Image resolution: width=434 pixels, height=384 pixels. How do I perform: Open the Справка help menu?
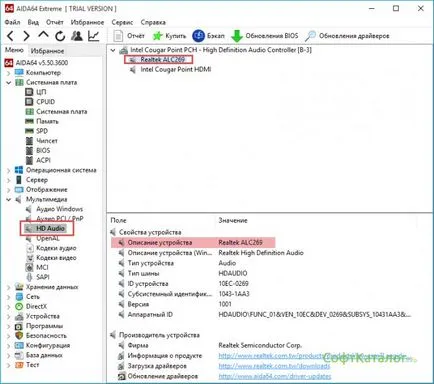click(x=153, y=22)
